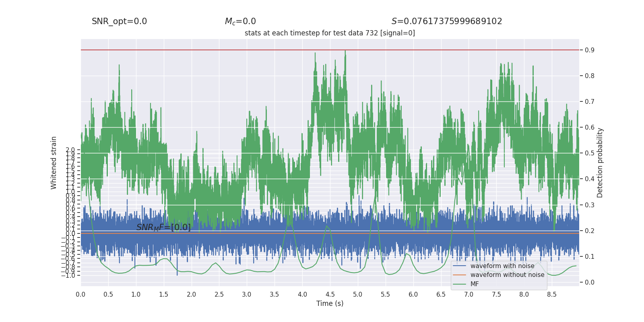Click 0.8 on detection probability axis

pos(590,76)
